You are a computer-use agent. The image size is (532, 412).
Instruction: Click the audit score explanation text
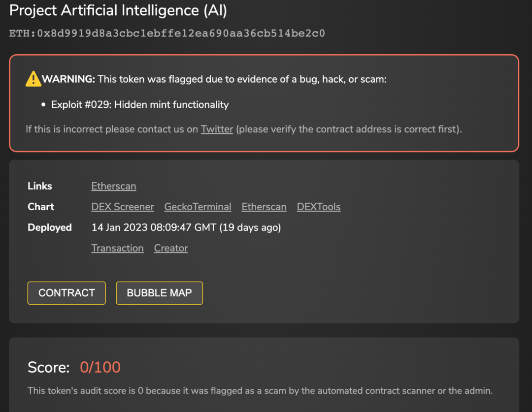[260, 391]
